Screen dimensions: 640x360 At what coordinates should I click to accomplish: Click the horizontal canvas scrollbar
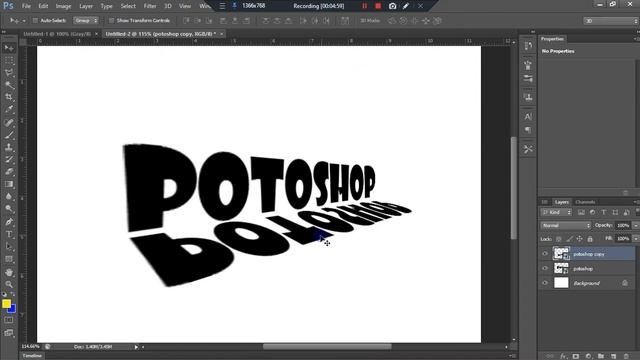click(x=327, y=347)
